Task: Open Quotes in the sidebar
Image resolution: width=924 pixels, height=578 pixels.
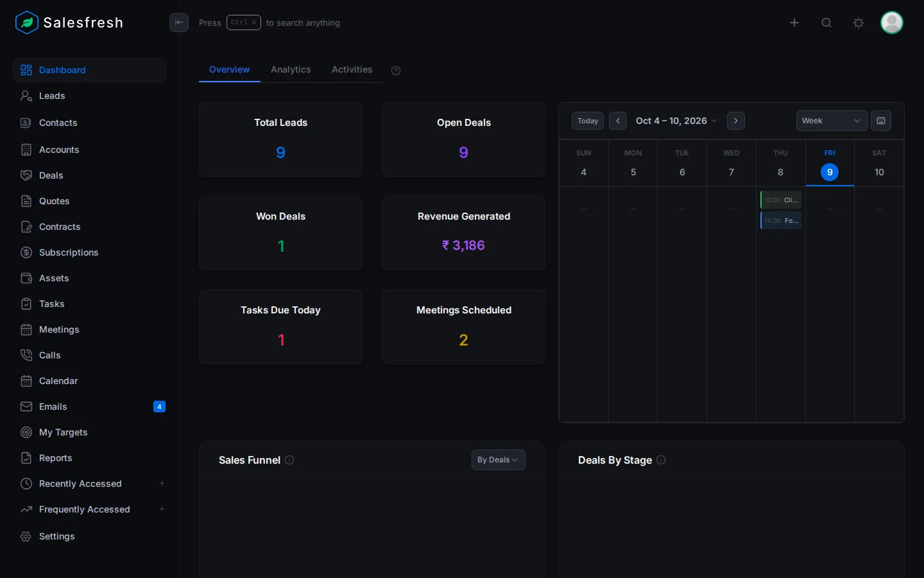Action: coord(89,201)
